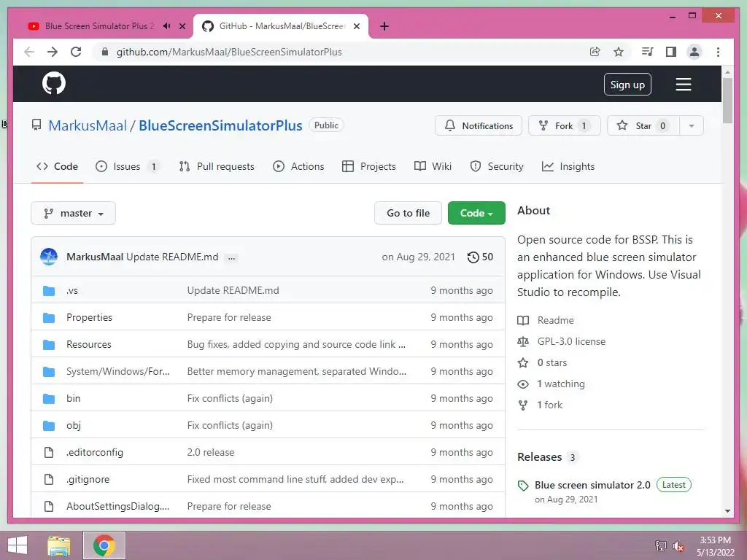Viewport: 747px width, 560px height.
Task: Switch to the Code tab
Action: click(57, 167)
